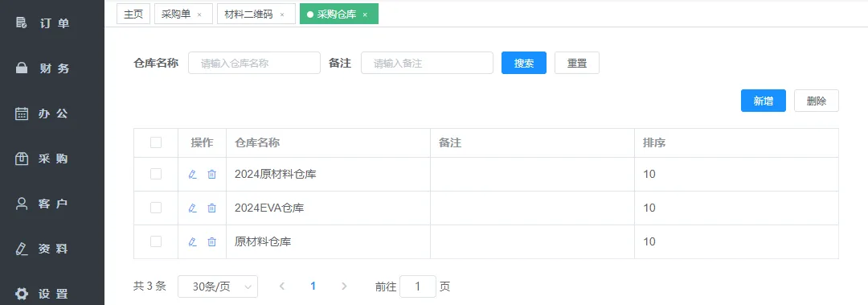Click the blue 新增 button
The image size is (868, 305).
[764, 101]
